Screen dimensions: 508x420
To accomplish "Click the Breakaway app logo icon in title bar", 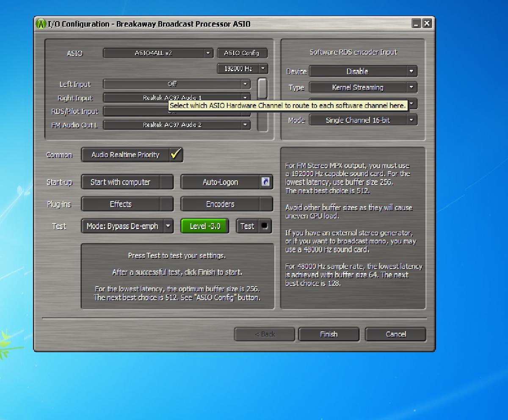I will pos(41,24).
